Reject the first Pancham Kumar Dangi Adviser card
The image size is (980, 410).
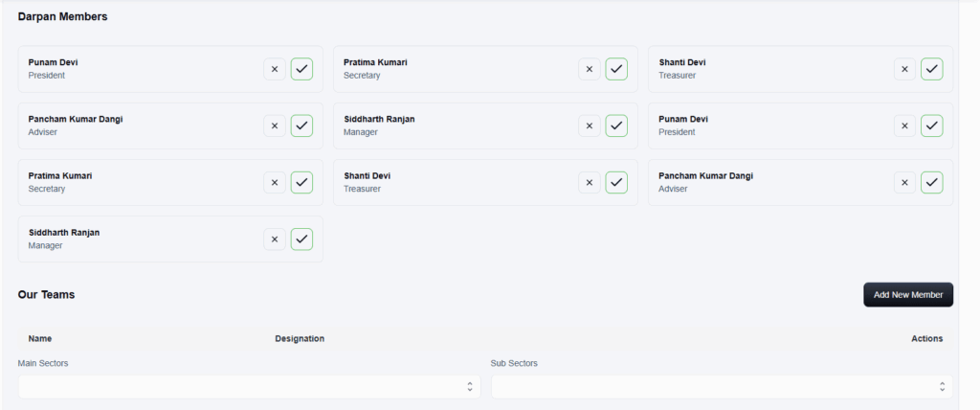(275, 125)
